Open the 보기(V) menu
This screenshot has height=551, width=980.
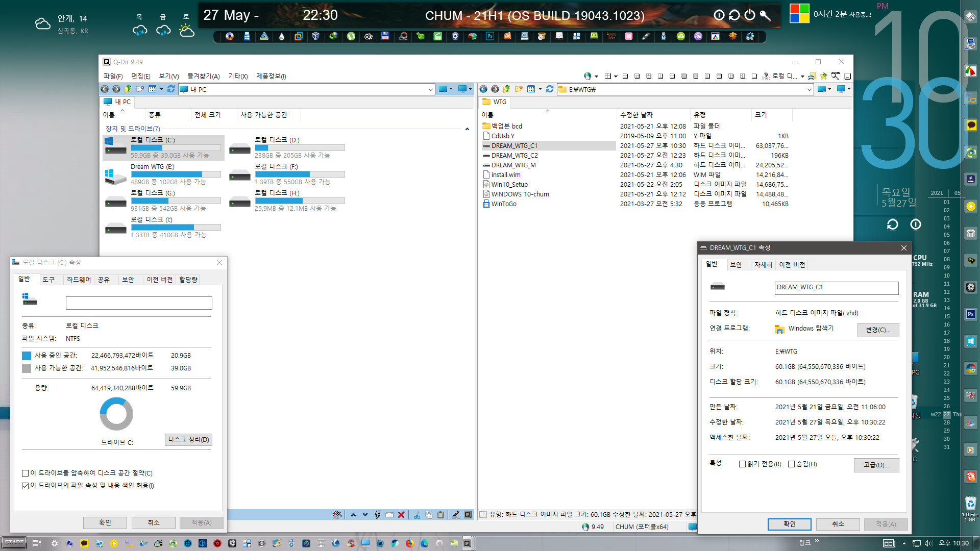pyautogui.click(x=168, y=76)
